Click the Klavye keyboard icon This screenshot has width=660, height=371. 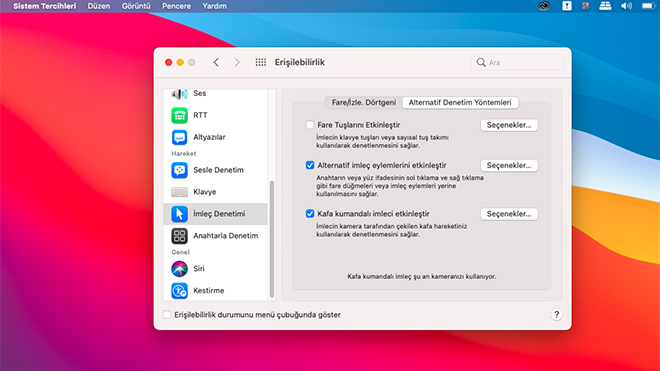pyautogui.click(x=179, y=192)
